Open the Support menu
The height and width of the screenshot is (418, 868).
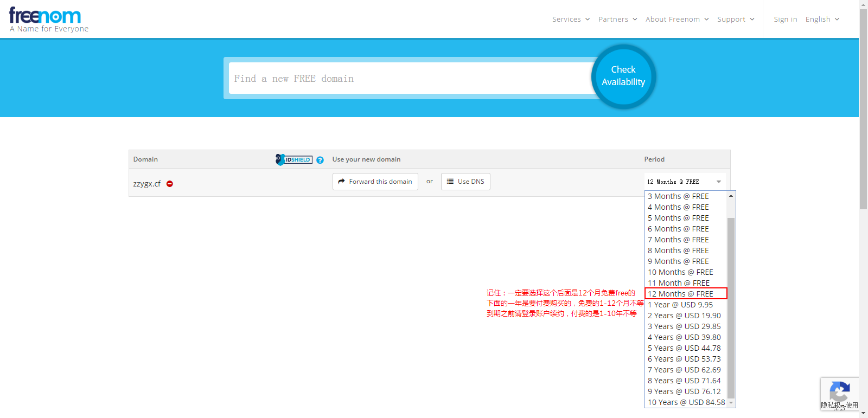click(x=736, y=19)
